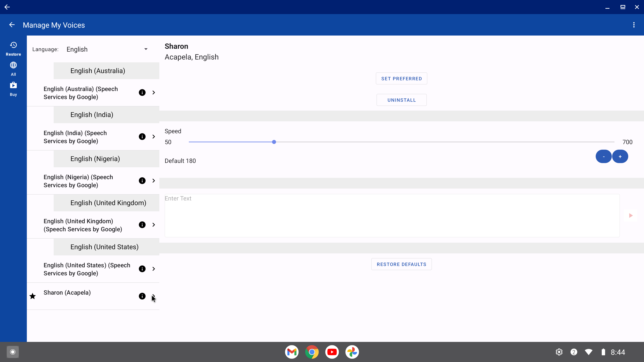Click the Wi-Fi status icon
The width and height of the screenshot is (644, 362).
pos(588,352)
